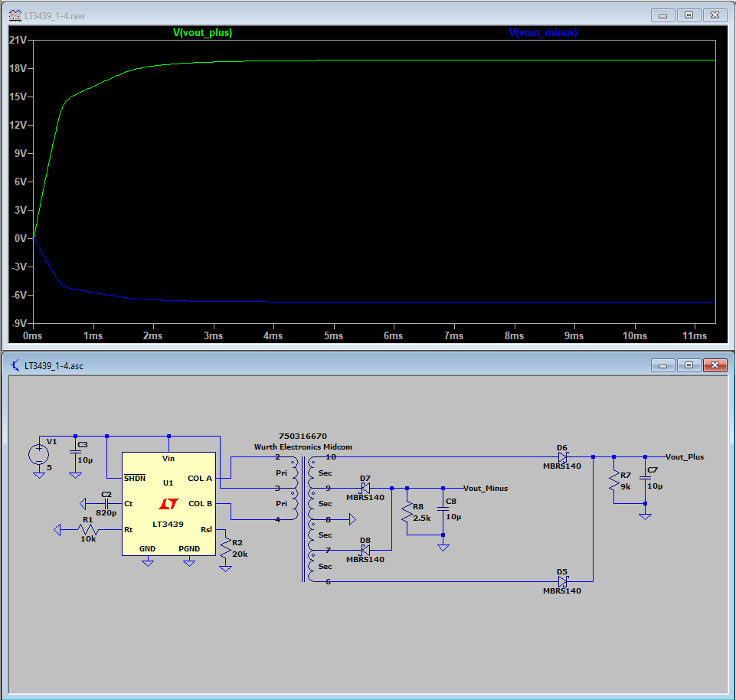
Task: Select diode D8 MBRS140 symbol
Action: pyautogui.click(x=365, y=550)
